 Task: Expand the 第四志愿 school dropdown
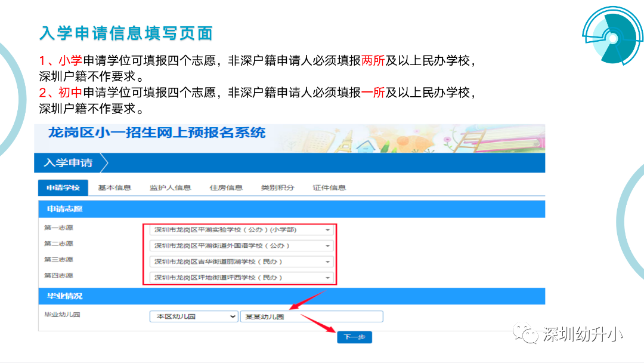(241, 278)
